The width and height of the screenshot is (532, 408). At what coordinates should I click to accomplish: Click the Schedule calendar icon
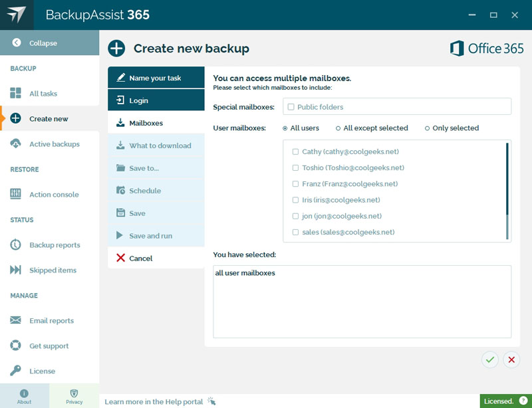120,190
